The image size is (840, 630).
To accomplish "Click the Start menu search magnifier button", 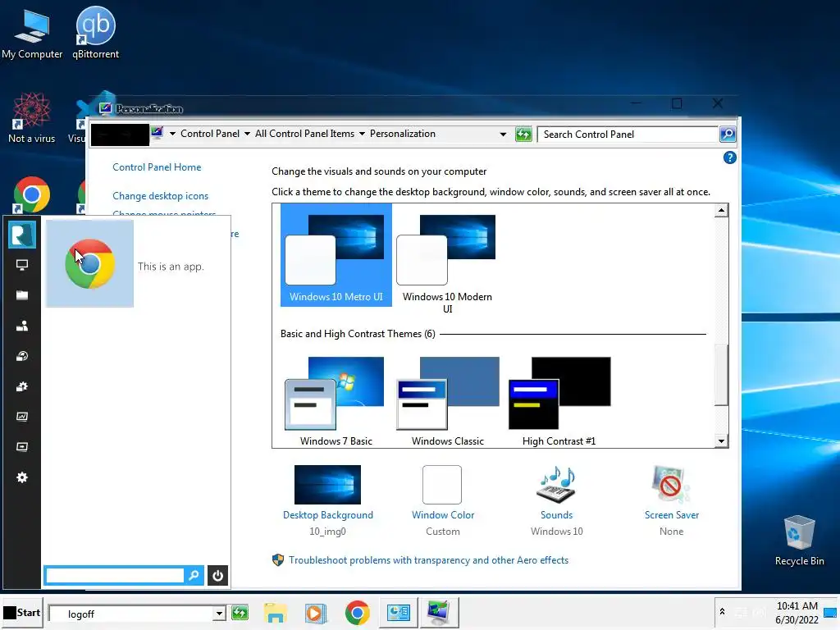I will point(194,575).
